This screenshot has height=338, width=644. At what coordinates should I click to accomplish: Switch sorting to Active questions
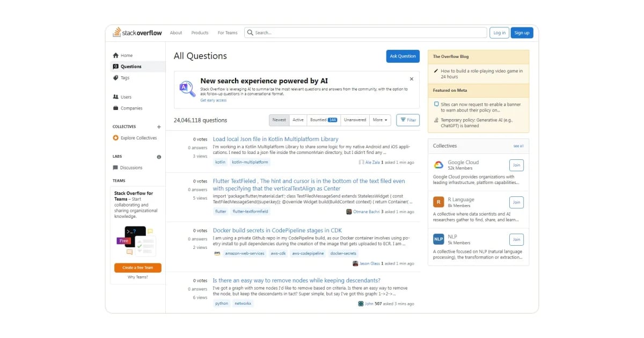pos(298,120)
